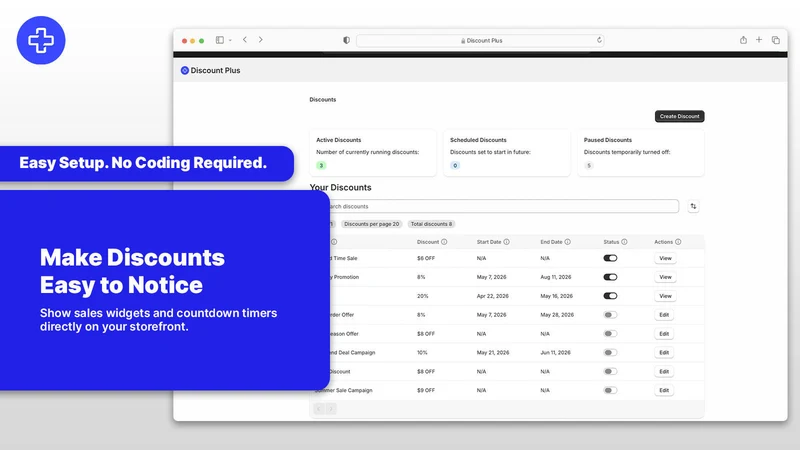Viewport: 800px width, 450px height.
Task: Click the Active Discounts card title
Action: [x=338, y=140]
